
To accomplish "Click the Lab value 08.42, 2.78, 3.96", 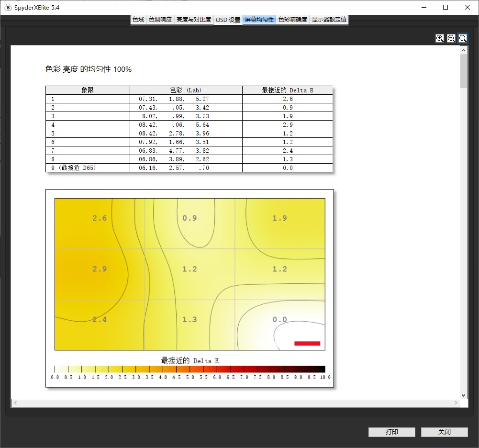I will pyautogui.click(x=174, y=134).
